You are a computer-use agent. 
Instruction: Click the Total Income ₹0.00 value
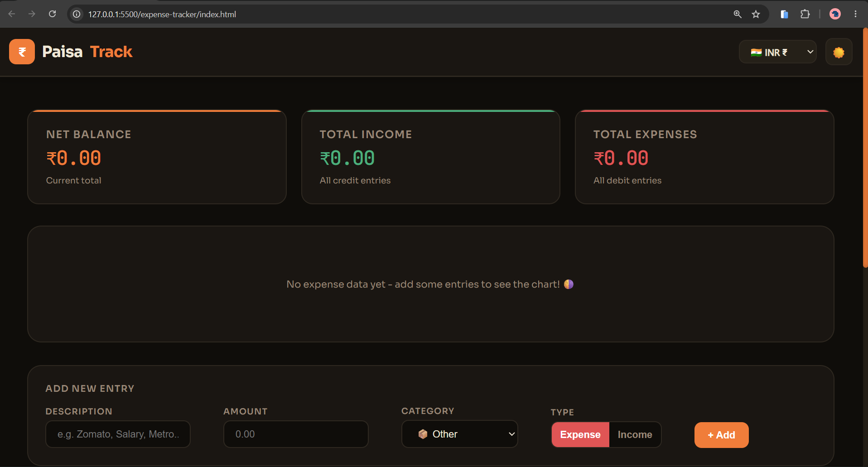pos(347,158)
